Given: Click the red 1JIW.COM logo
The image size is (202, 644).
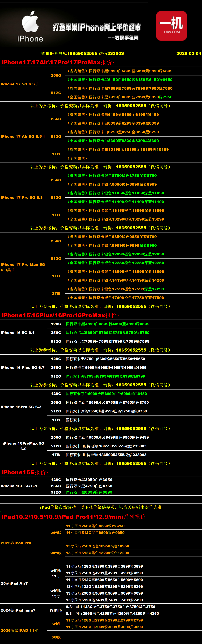Looking at the screenshot, I should [171, 26].
